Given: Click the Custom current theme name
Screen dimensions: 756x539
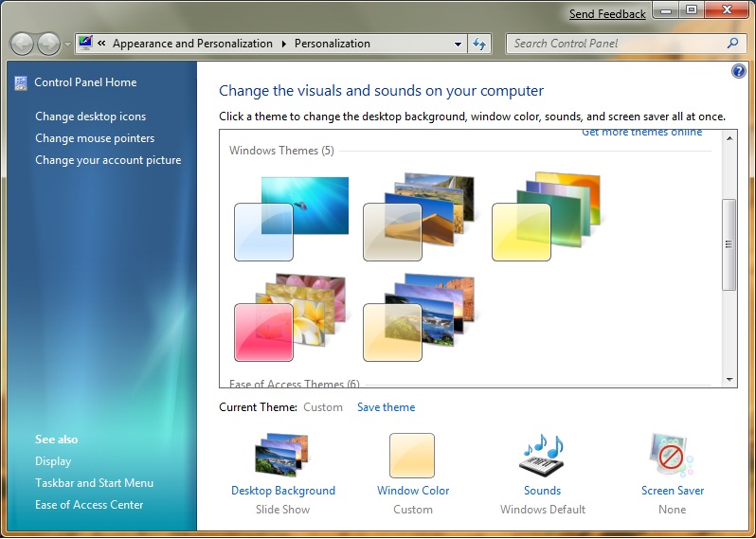Looking at the screenshot, I should pyautogui.click(x=323, y=407).
